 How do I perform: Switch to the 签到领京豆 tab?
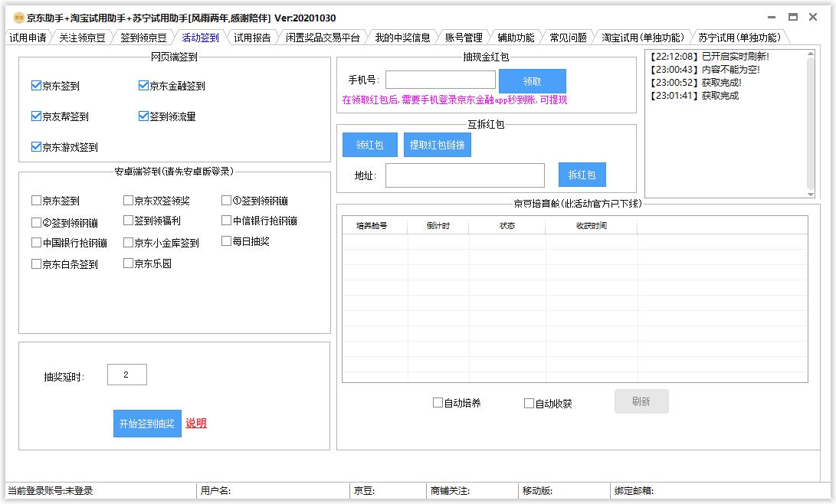click(143, 38)
